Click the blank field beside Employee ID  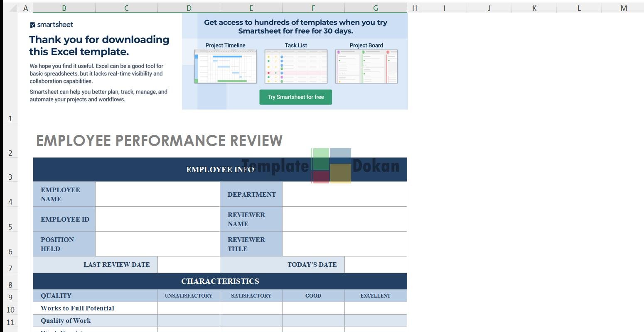157,219
